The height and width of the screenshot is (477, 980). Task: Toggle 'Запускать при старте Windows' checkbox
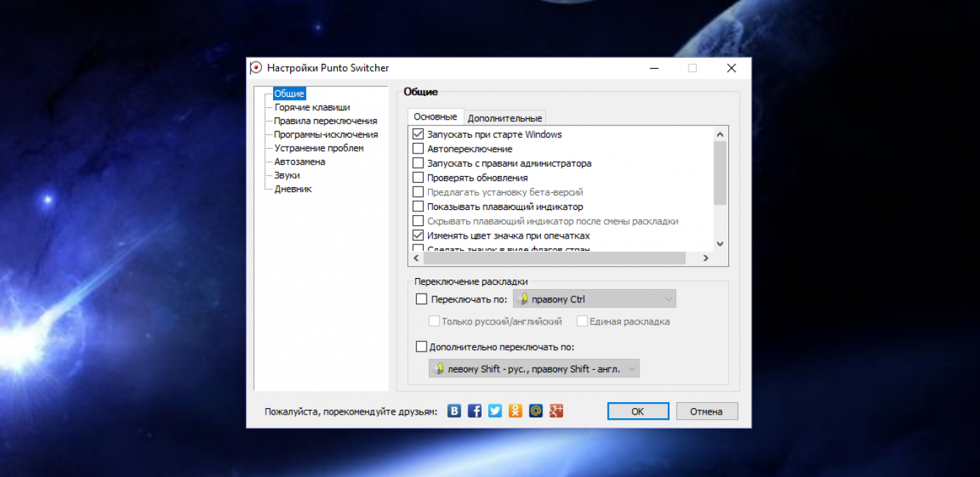coord(418,134)
